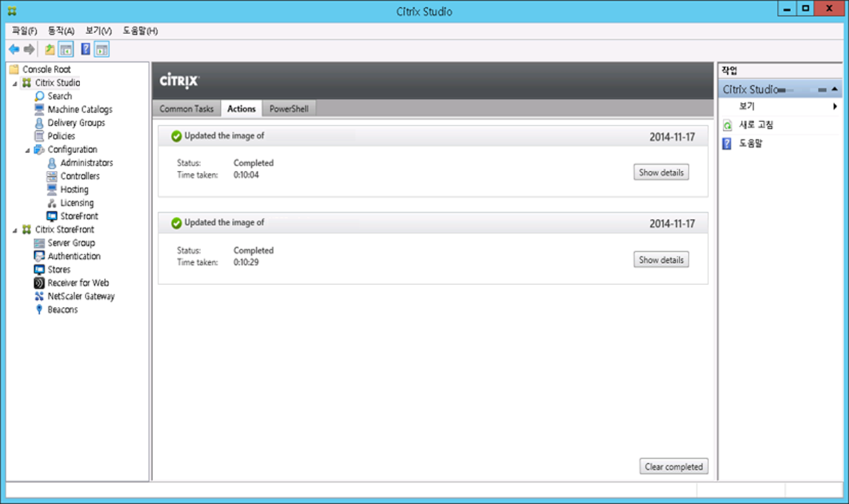Open the Stores node icon
849x504 pixels.
tap(40, 269)
